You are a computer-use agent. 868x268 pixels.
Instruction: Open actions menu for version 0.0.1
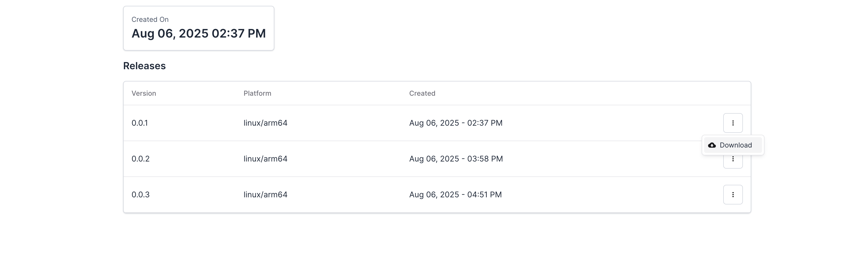coord(733,123)
